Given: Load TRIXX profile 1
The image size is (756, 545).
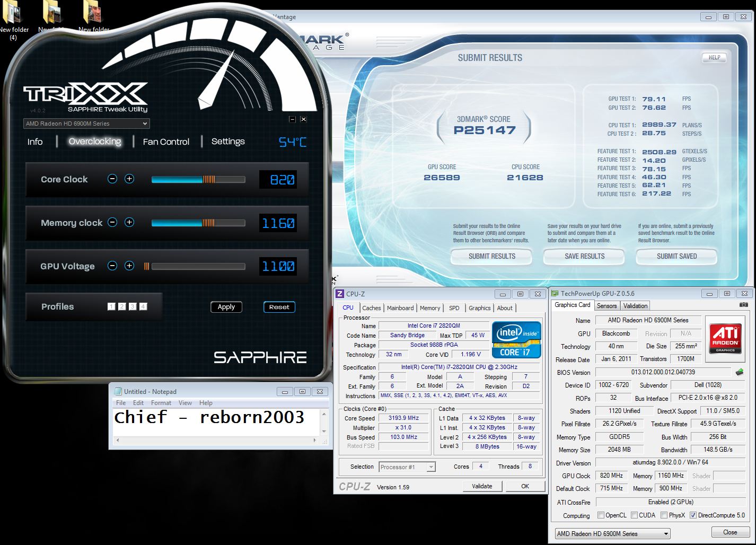Looking at the screenshot, I should tap(111, 306).
